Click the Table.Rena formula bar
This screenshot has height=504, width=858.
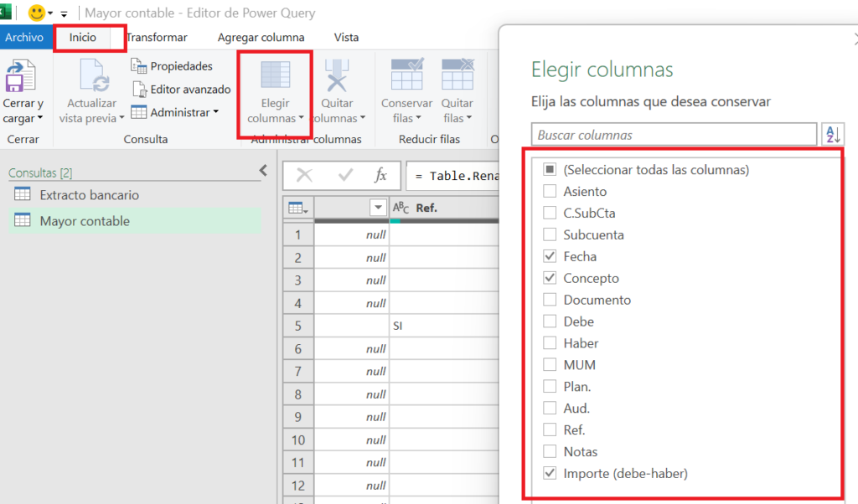(453, 176)
